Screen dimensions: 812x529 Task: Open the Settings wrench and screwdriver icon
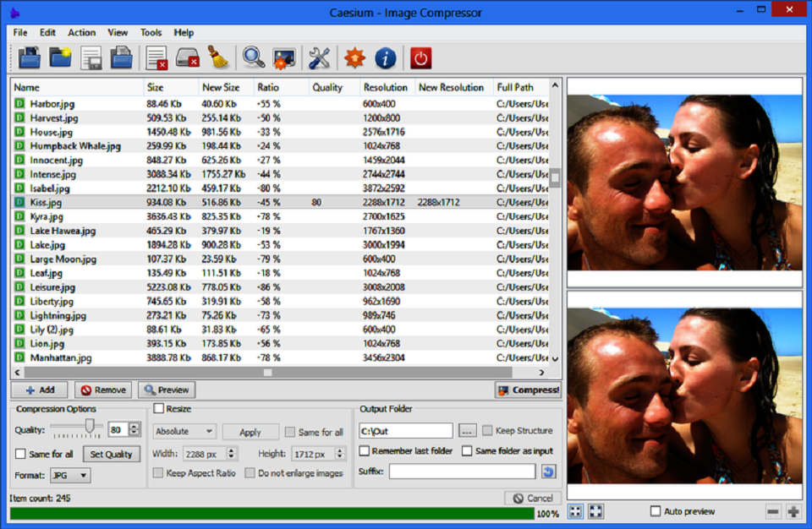pos(320,58)
